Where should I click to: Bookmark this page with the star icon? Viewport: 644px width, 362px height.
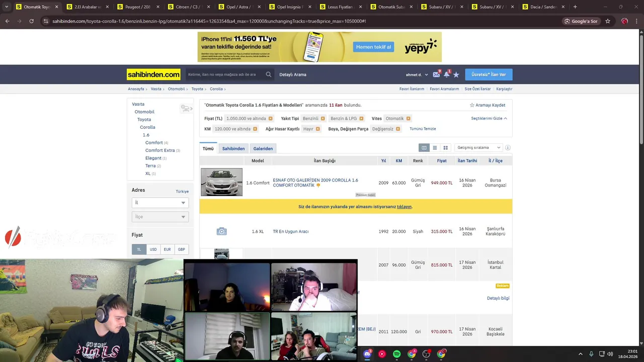pos(608,21)
